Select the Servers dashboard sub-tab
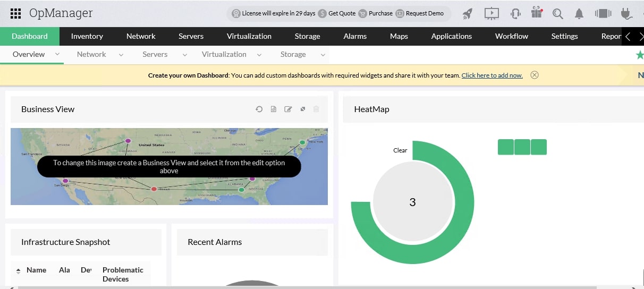 point(155,54)
